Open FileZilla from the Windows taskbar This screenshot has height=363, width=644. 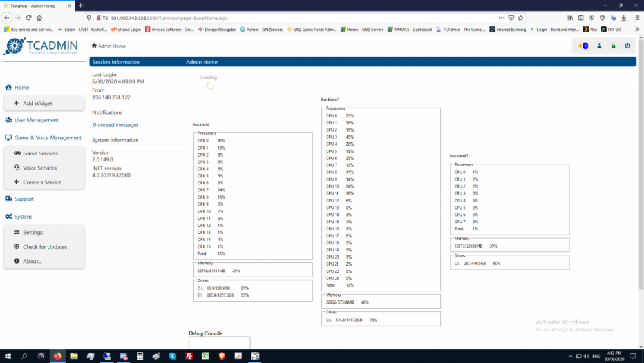pos(189,356)
